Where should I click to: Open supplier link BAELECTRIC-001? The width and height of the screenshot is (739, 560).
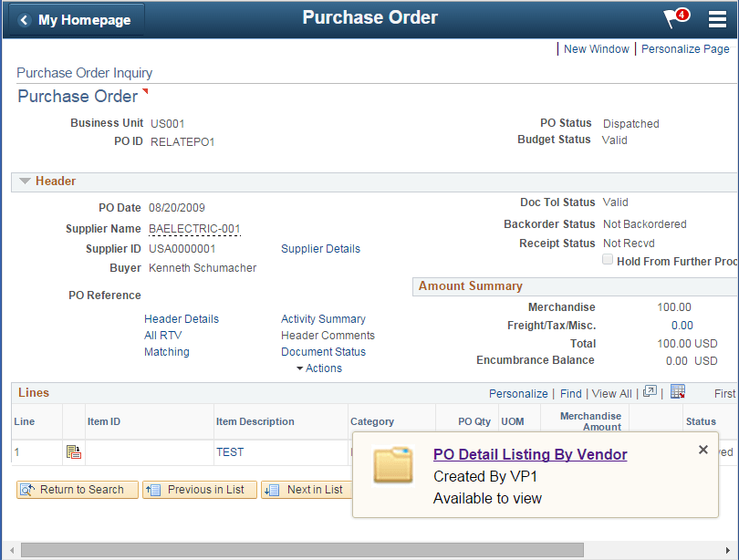coord(193,228)
